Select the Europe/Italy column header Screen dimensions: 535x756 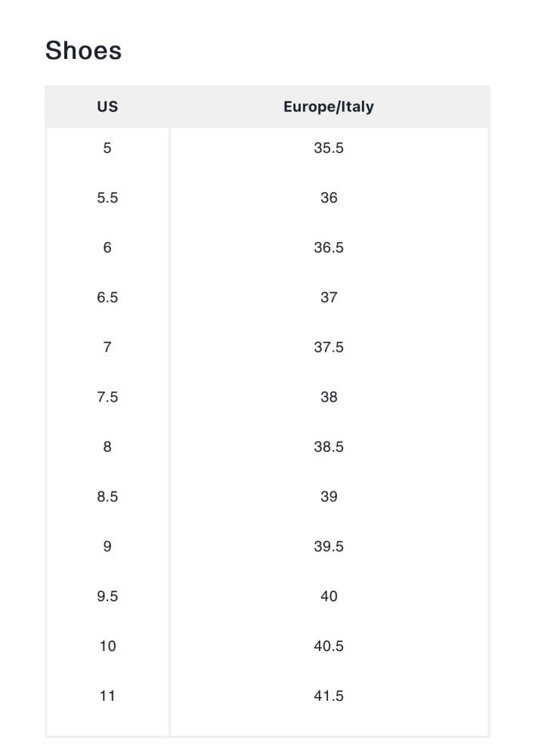pos(329,107)
